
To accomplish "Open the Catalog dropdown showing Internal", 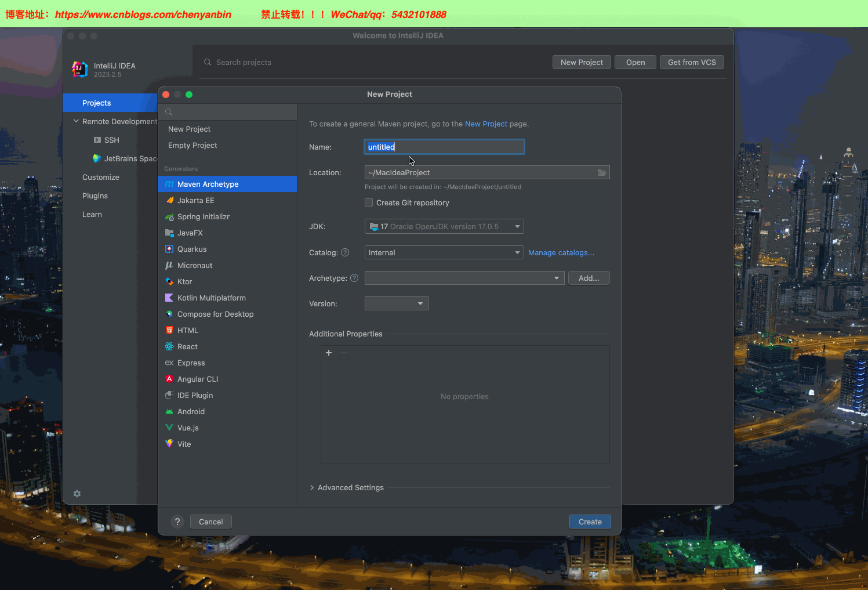I will click(444, 252).
